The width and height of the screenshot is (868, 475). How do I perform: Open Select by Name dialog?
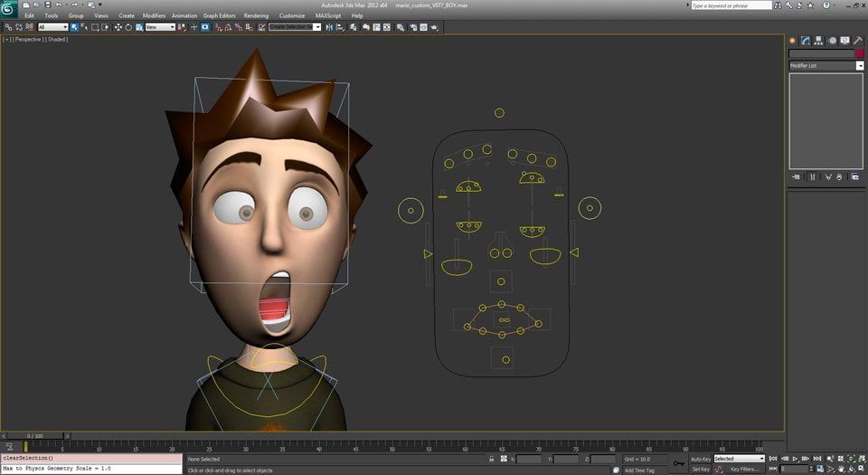point(84,27)
